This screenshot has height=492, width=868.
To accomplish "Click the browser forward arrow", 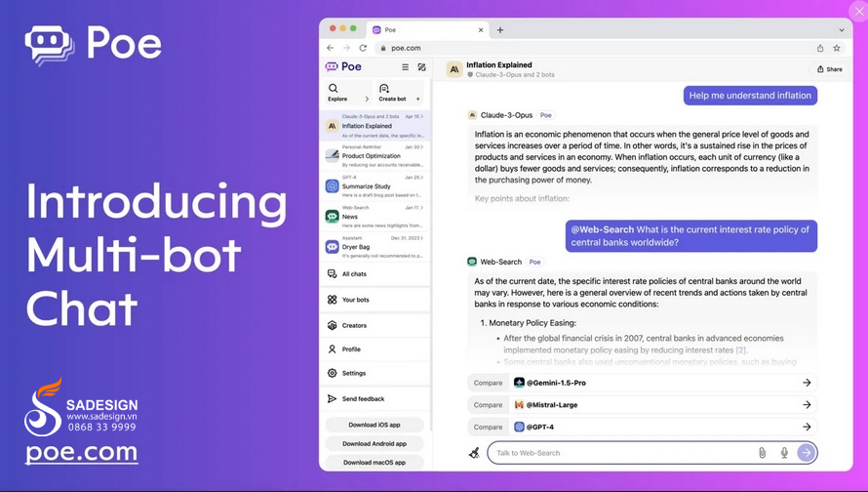I will click(x=346, y=48).
